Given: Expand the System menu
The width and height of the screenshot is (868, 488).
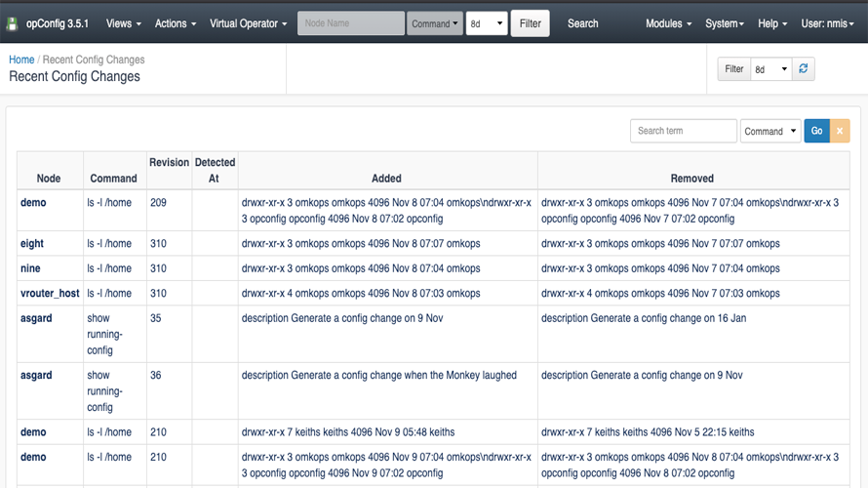Looking at the screenshot, I should coord(725,23).
